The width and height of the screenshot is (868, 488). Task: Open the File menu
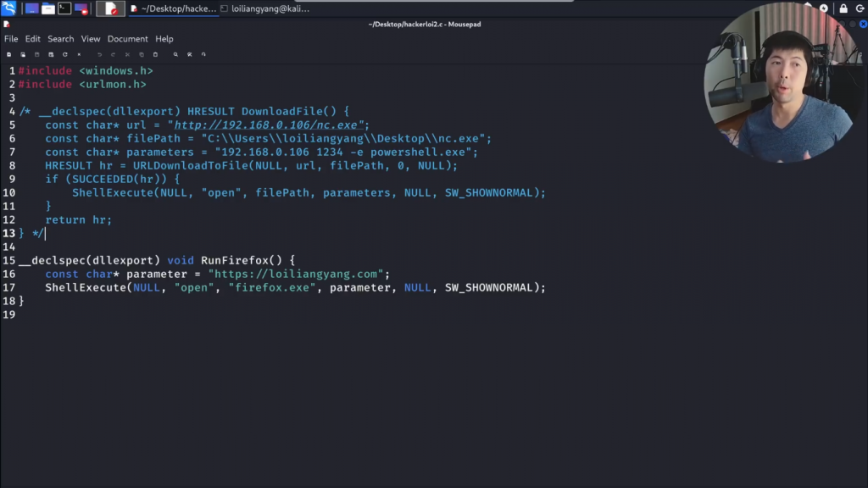coord(11,39)
